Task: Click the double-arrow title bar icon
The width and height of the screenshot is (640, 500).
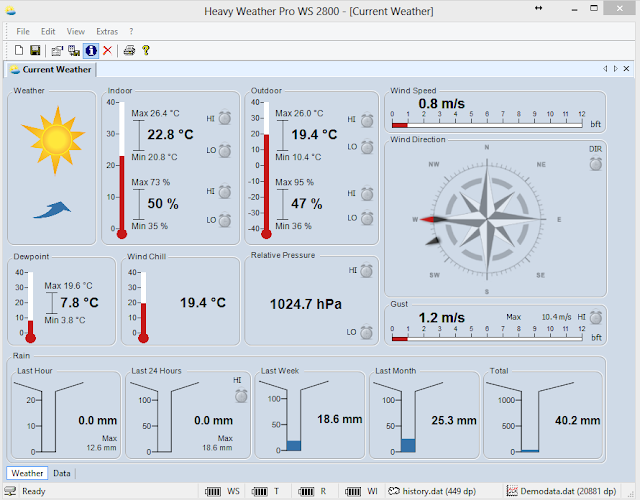Action: [x=538, y=8]
